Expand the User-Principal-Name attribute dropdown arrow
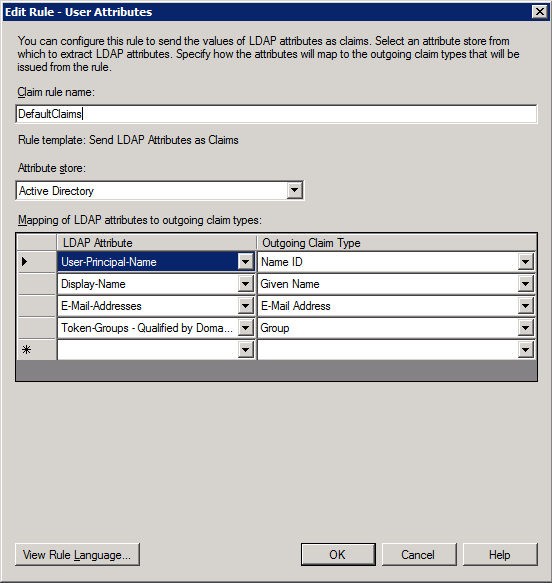Image resolution: width=552 pixels, height=583 pixels. [246, 262]
